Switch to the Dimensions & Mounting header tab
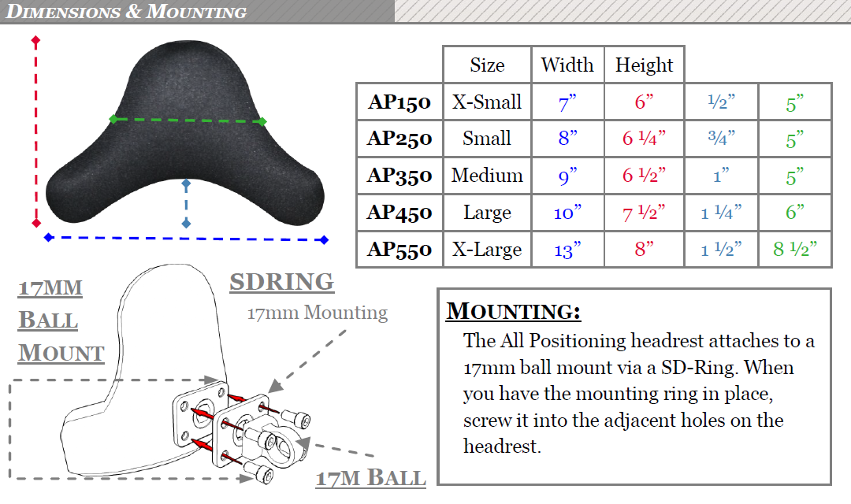 [x=126, y=11]
